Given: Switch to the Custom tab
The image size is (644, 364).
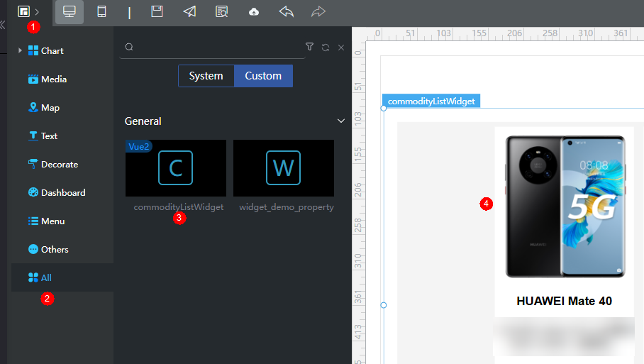Looking at the screenshot, I should [263, 76].
